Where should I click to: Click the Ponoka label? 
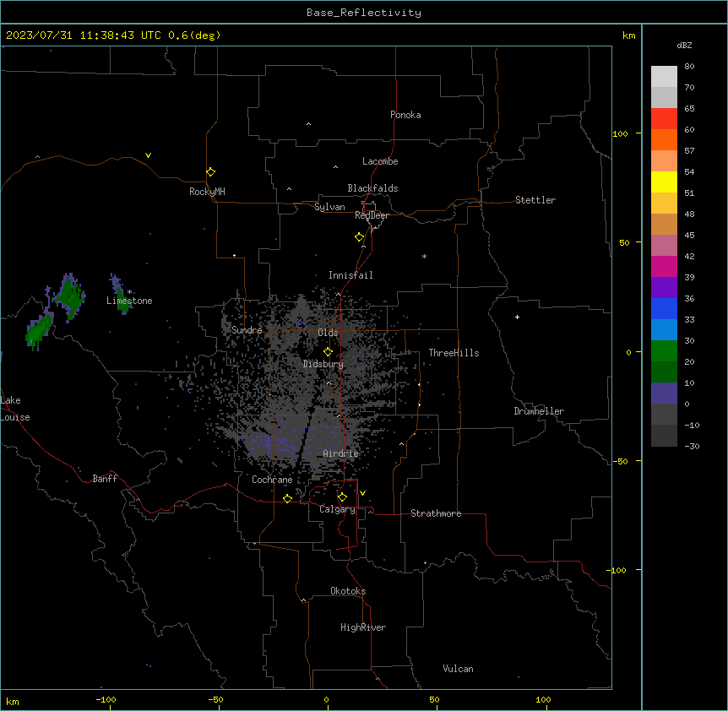(x=405, y=115)
